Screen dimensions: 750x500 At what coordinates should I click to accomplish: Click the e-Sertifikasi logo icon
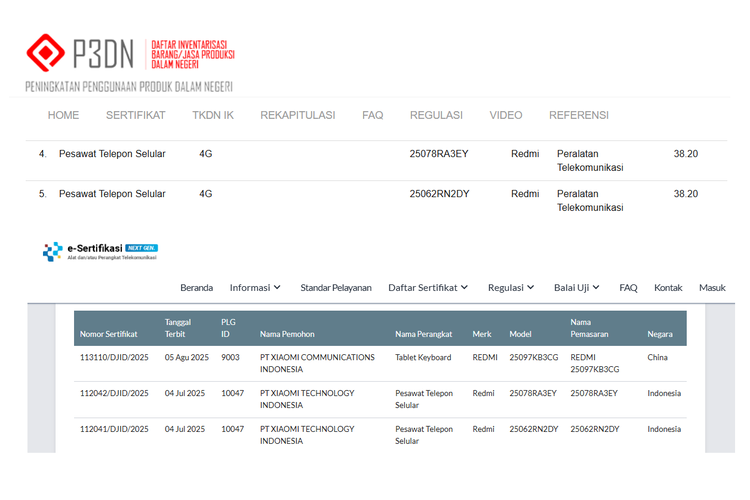(x=53, y=252)
